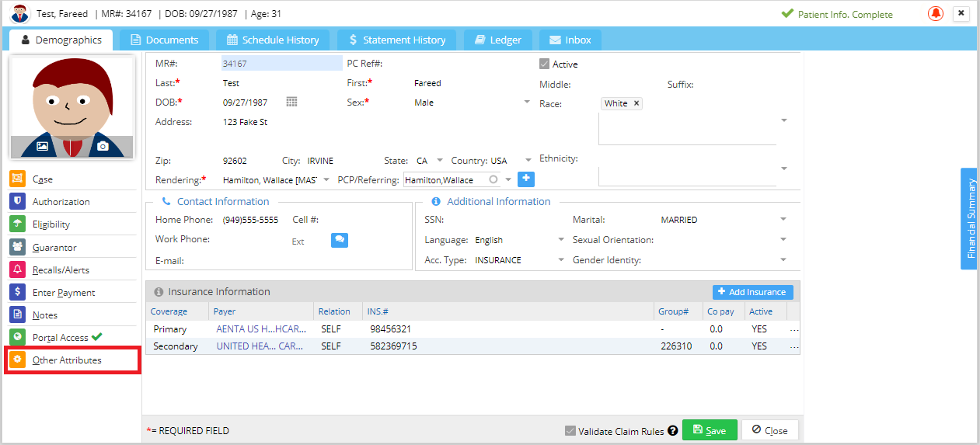This screenshot has height=445, width=980.
Task: Click the image upload icon on photo
Action: [42, 146]
